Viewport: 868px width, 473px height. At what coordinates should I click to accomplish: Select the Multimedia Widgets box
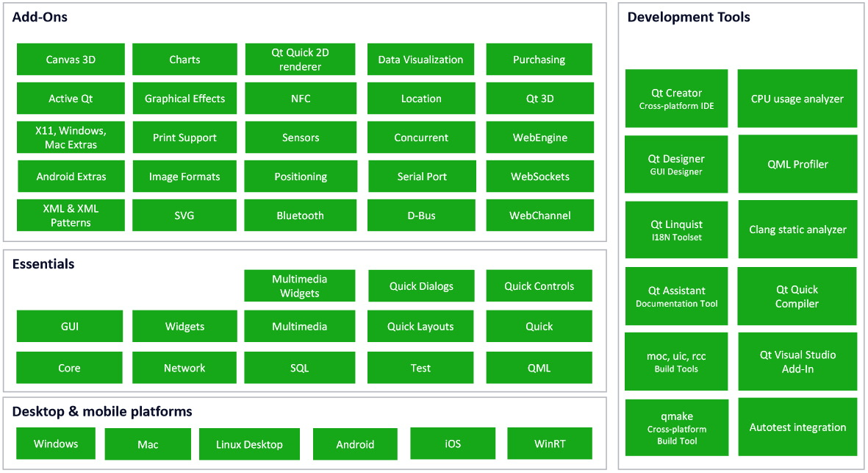(299, 286)
